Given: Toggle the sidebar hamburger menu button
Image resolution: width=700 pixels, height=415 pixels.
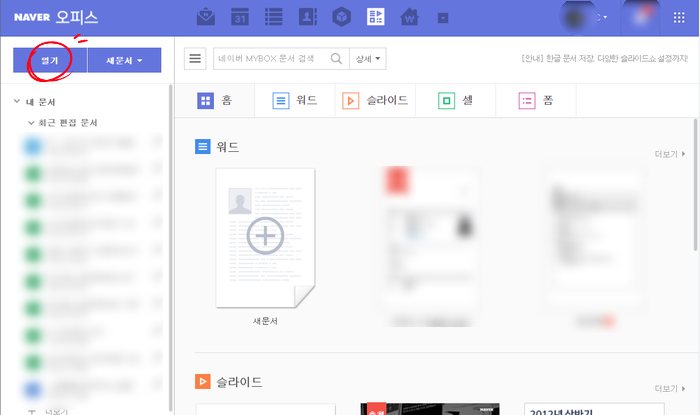Looking at the screenshot, I should 195,58.
